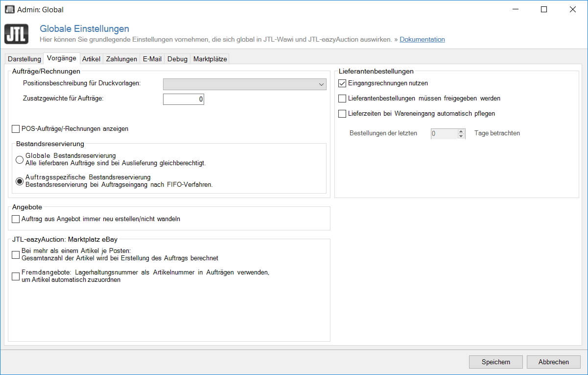Select Auftragsspezifische Bestandsreservierung radio option
The height and width of the screenshot is (375, 588).
pos(20,181)
